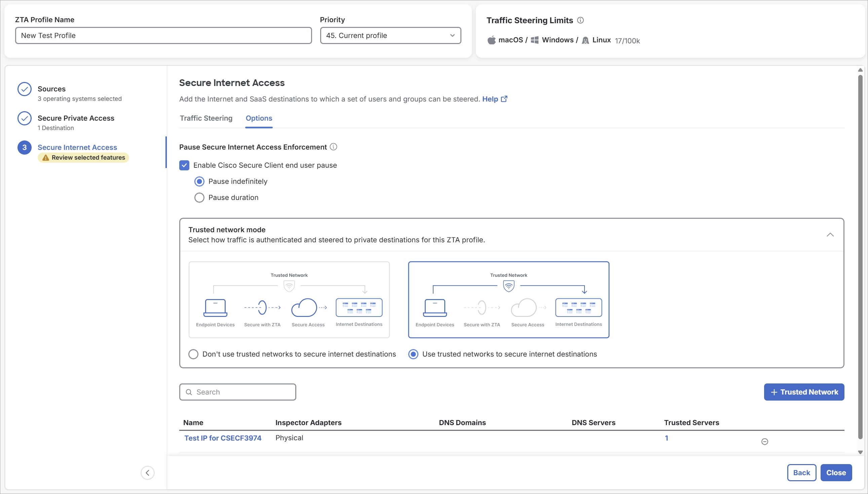Click the Back button
Viewport: 868px width, 494px height.
pyautogui.click(x=801, y=472)
